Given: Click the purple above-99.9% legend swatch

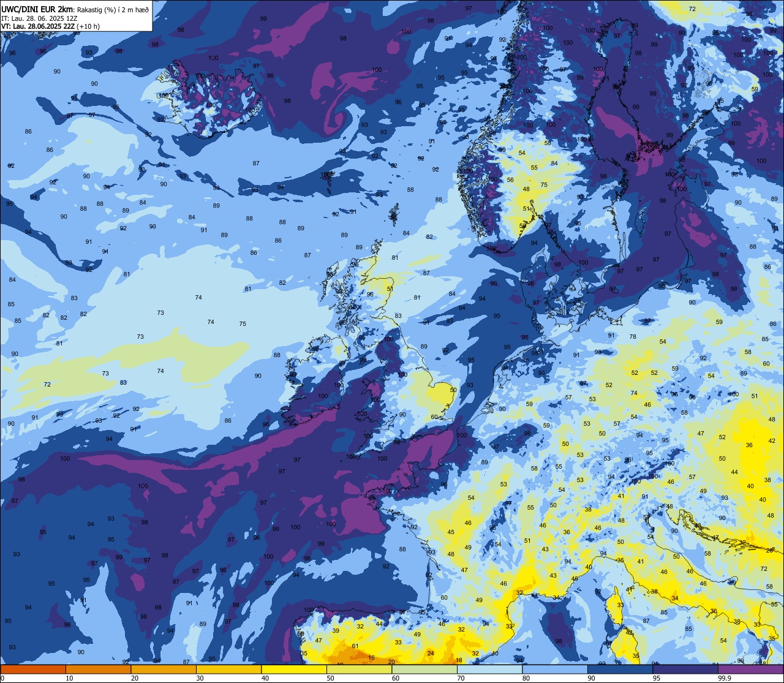Looking at the screenshot, I should (x=750, y=670).
